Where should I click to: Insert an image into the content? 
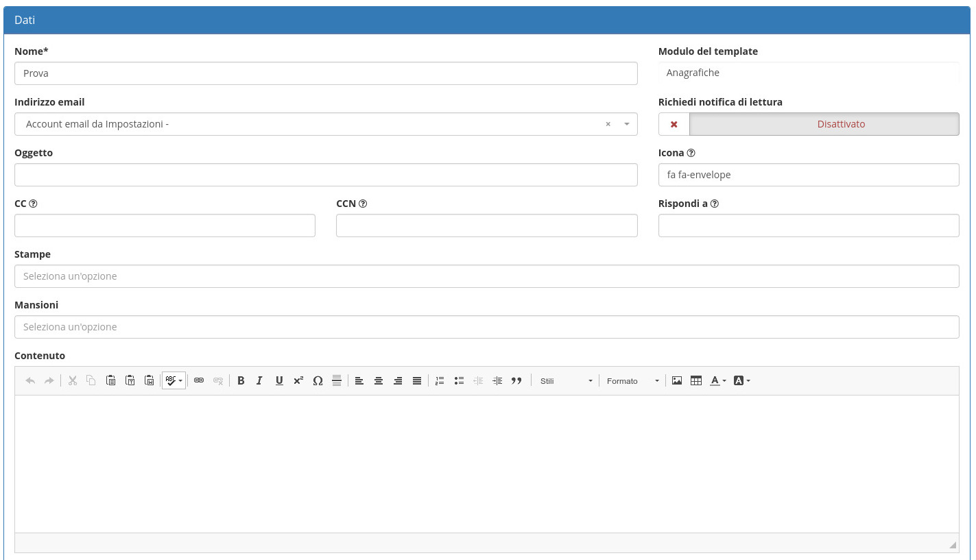(677, 380)
